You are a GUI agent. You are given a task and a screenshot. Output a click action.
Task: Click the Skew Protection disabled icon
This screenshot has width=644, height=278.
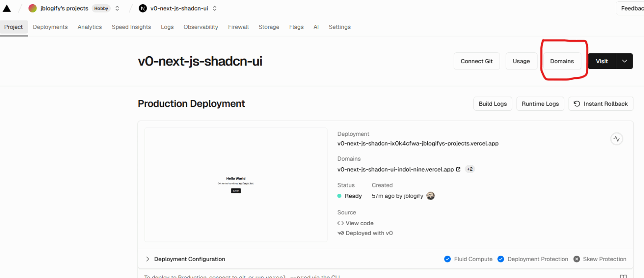576,259
